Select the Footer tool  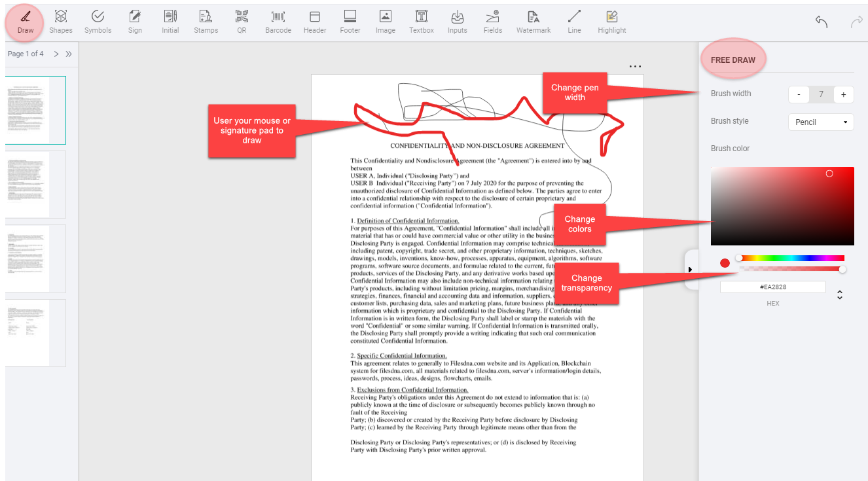350,22
